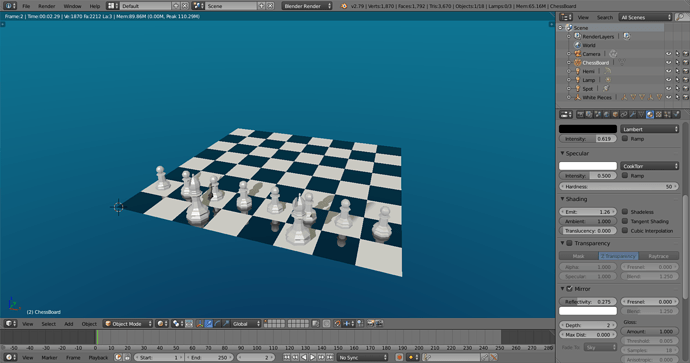Adjust the Reflectivity slider
This screenshot has height=363, width=690.
coord(588,301)
